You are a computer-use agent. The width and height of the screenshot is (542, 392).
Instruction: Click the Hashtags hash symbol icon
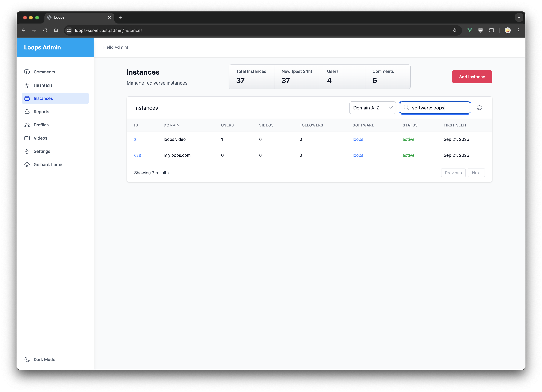(x=27, y=85)
